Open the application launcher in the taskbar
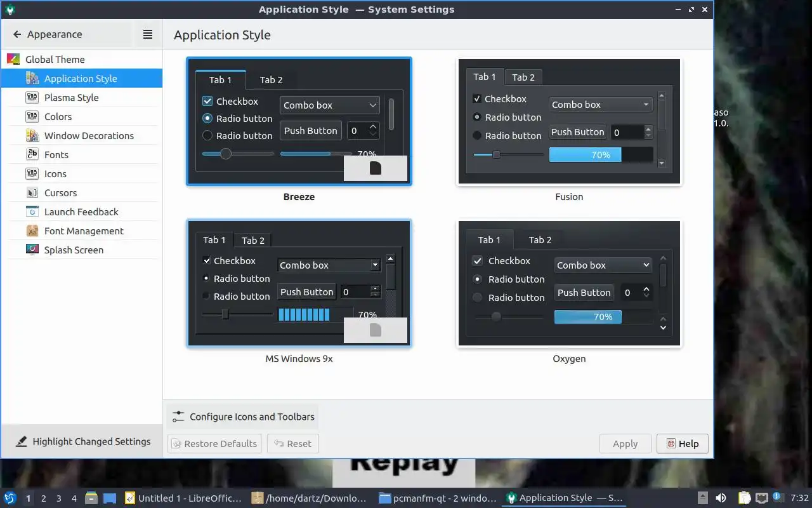 tap(10, 498)
